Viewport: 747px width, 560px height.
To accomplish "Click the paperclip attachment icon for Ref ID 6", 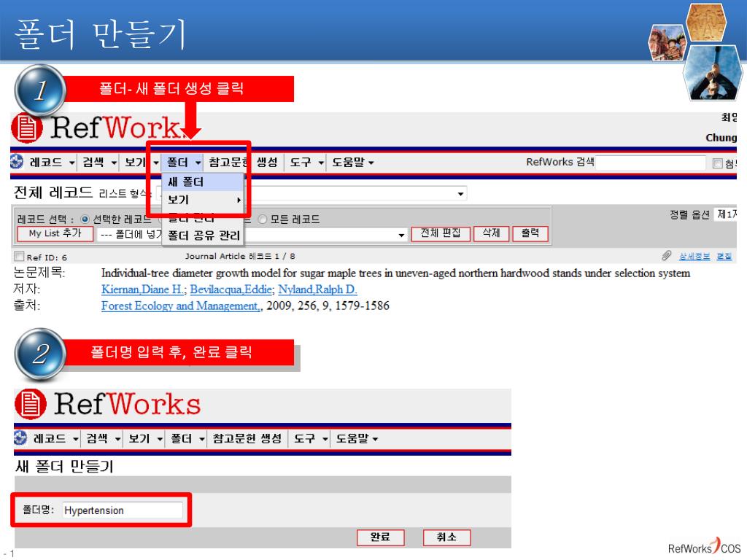I will tap(666, 256).
